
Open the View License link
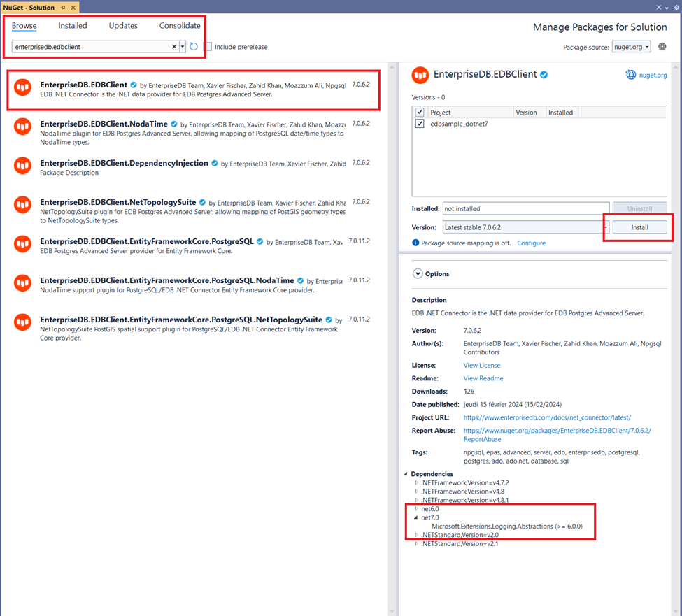pos(481,365)
